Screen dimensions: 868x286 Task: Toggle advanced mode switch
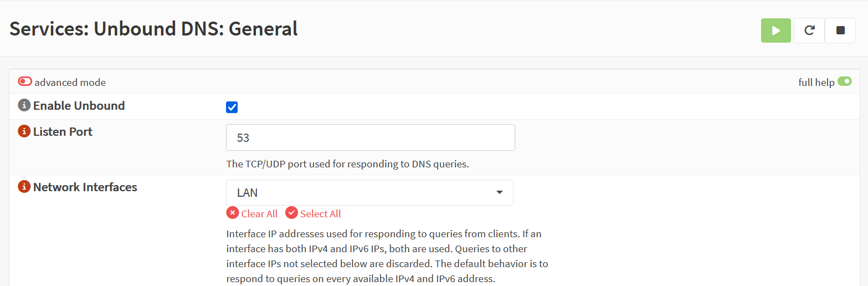click(25, 81)
